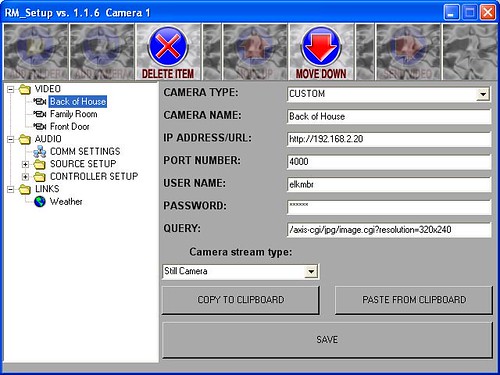Image resolution: width=500 pixels, height=375 pixels.
Task: Click the QUERY input field
Action: click(x=389, y=230)
